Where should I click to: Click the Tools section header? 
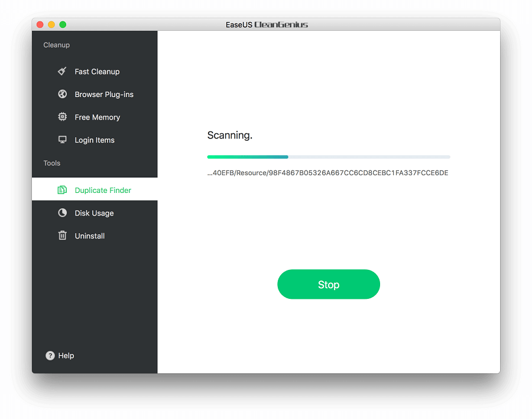point(52,163)
